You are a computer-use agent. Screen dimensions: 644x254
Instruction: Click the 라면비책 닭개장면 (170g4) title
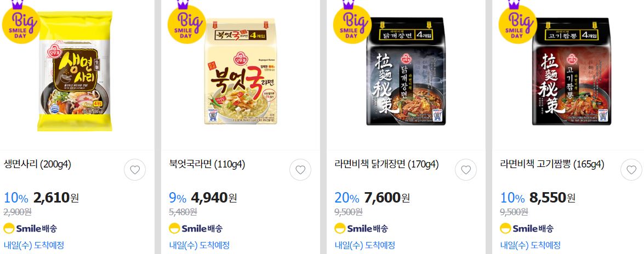(386, 165)
